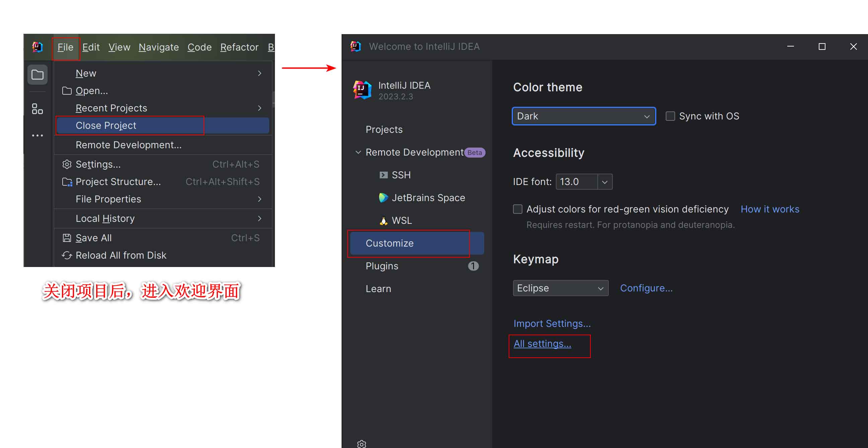Expand the File Properties submenu arrow

260,199
